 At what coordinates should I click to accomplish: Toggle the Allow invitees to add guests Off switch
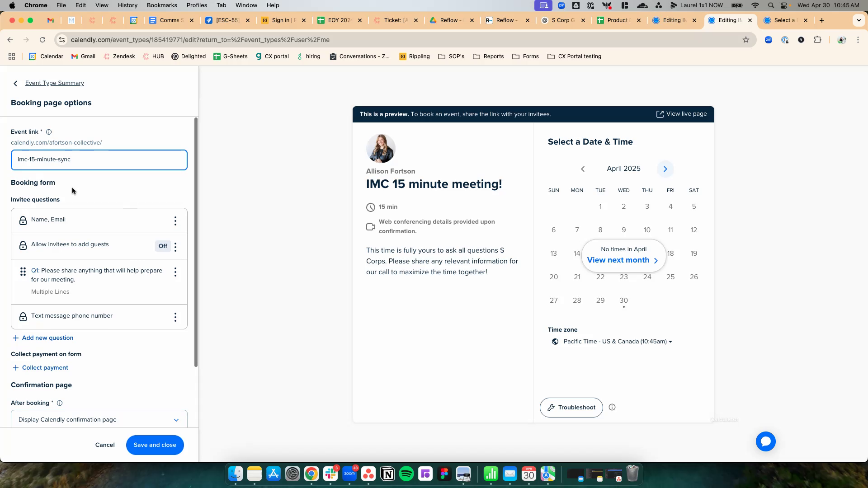pyautogui.click(x=163, y=246)
